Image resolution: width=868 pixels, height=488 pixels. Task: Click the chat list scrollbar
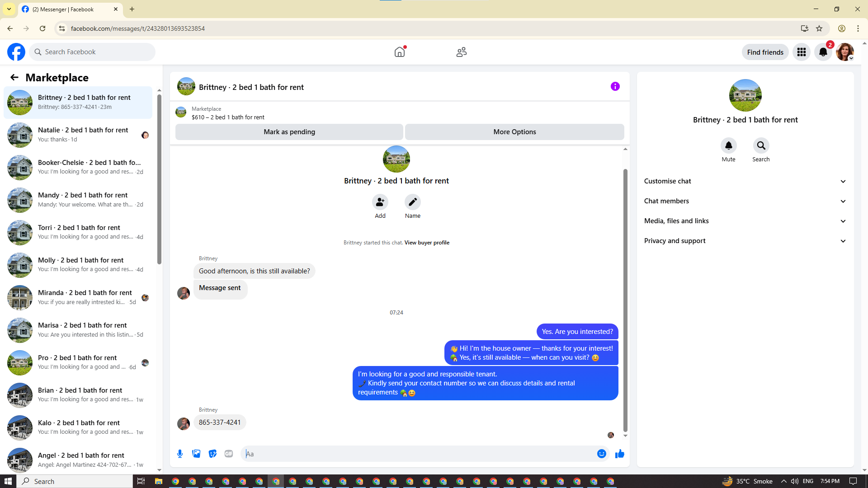pyautogui.click(x=159, y=178)
